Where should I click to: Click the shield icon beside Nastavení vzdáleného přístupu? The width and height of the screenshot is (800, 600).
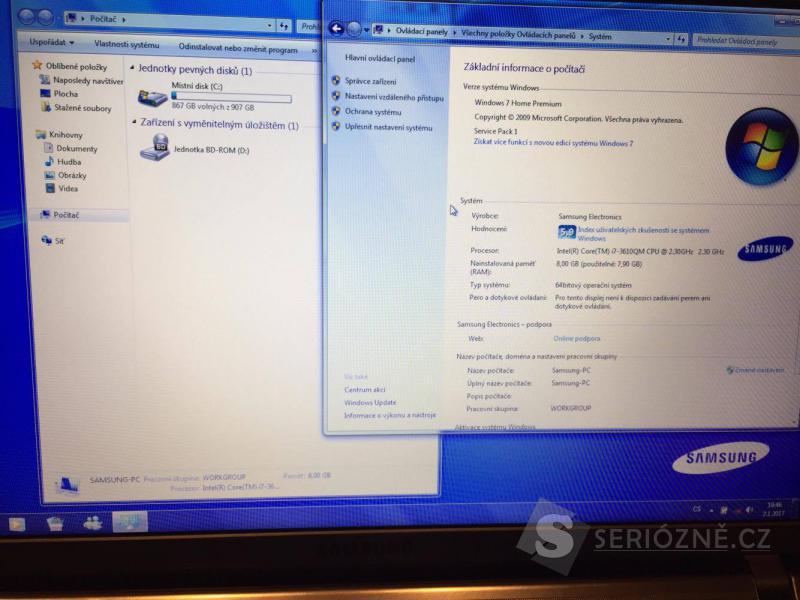click(x=336, y=95)
